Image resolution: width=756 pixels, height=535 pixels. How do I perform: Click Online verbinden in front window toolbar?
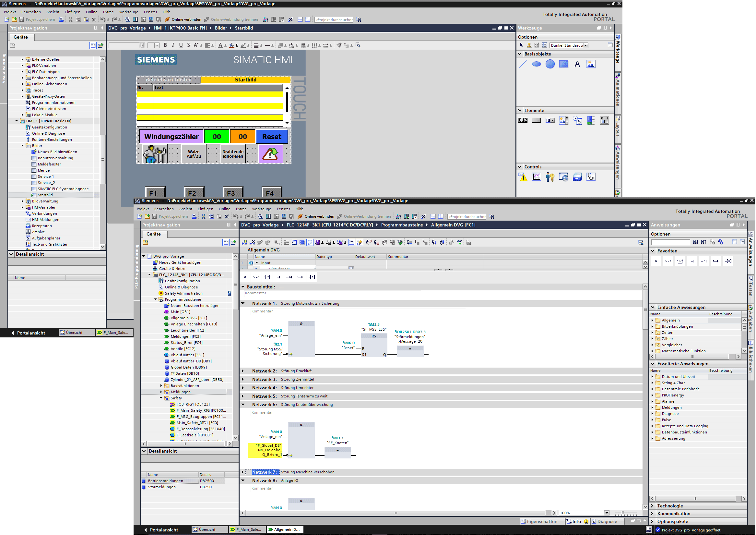click(x=316, y=217)
